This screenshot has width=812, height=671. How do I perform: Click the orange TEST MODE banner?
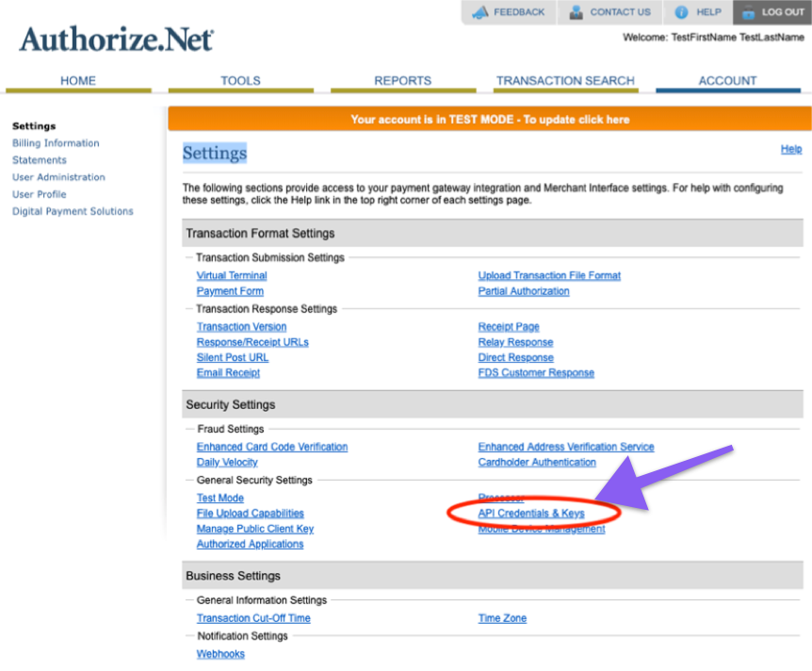490,119
